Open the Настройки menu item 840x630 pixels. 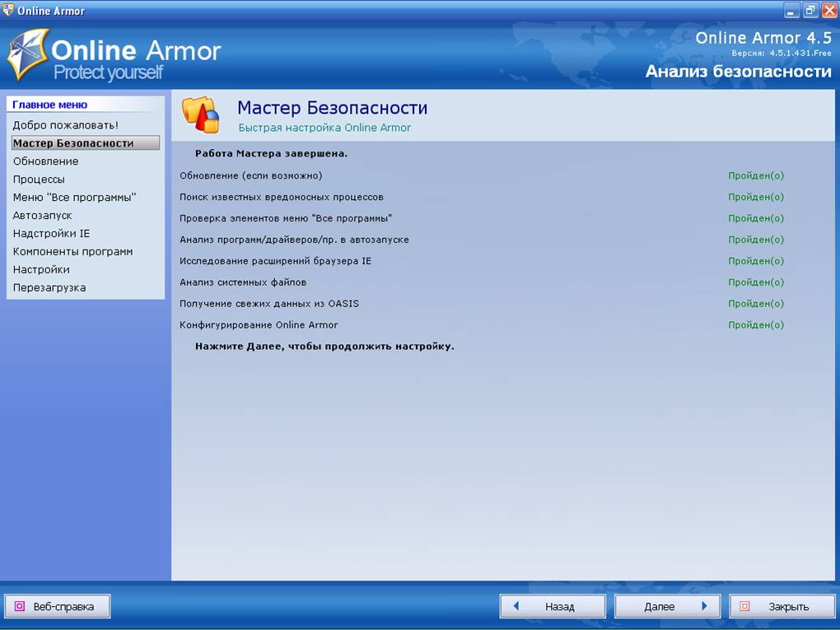tap(41, 269)
